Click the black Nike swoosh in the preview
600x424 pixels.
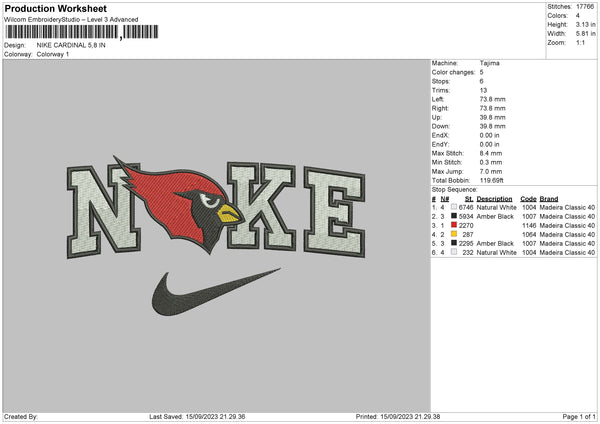click(215, 293)
